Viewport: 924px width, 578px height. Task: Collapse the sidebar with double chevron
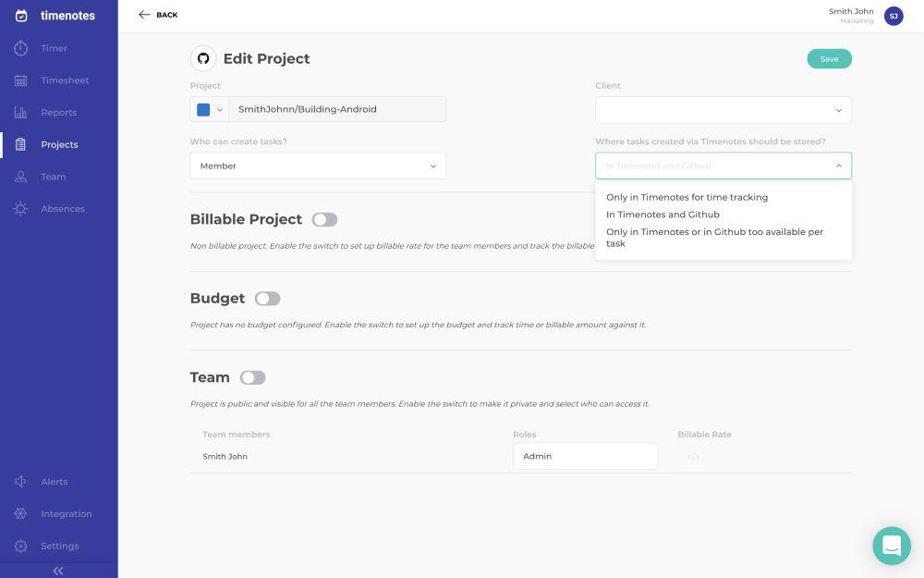click(x=58, y=571)
